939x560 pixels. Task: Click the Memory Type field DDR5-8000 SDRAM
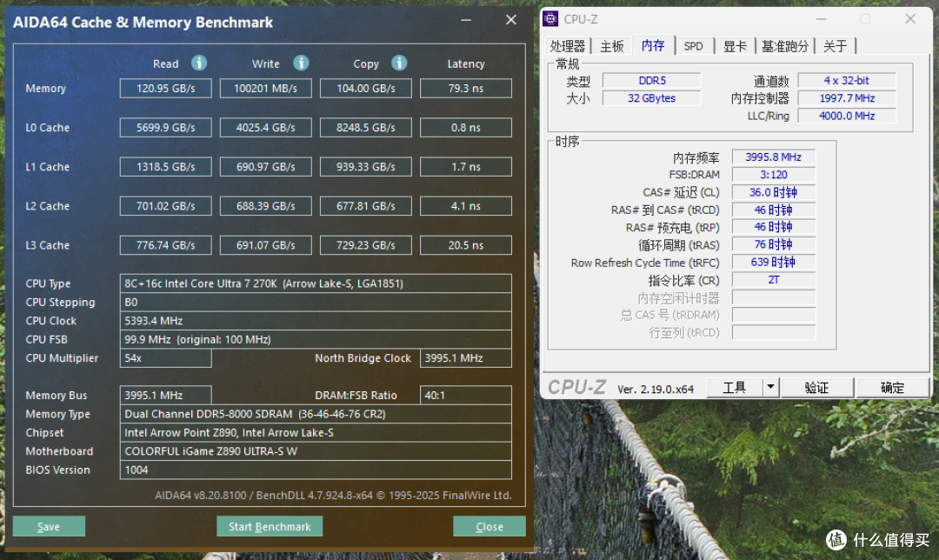click(316, 414)
